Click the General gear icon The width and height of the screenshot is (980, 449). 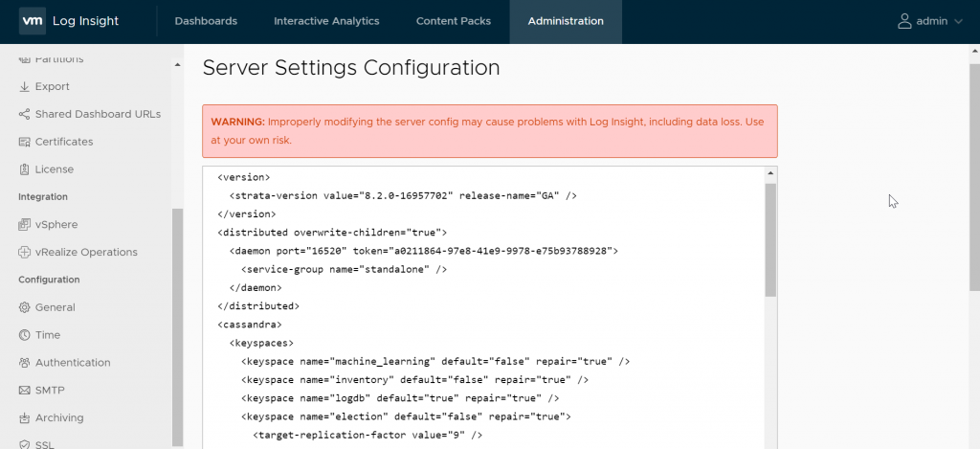(24, 307)
